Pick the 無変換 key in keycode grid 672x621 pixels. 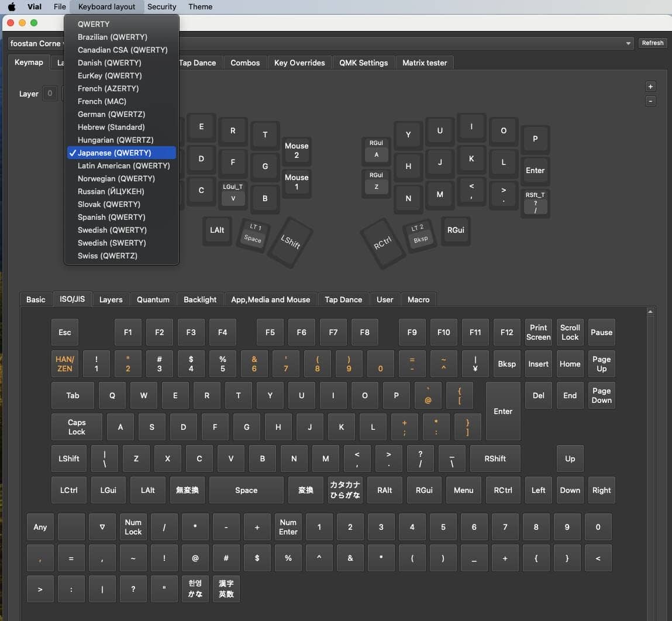pyautogui.click(x=187, y=490)
